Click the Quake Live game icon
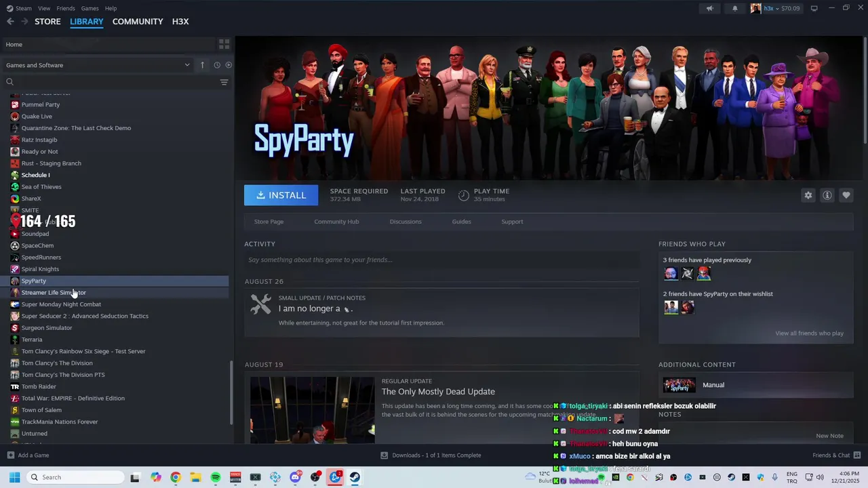868x488 pixels. [x=15, y=116]
